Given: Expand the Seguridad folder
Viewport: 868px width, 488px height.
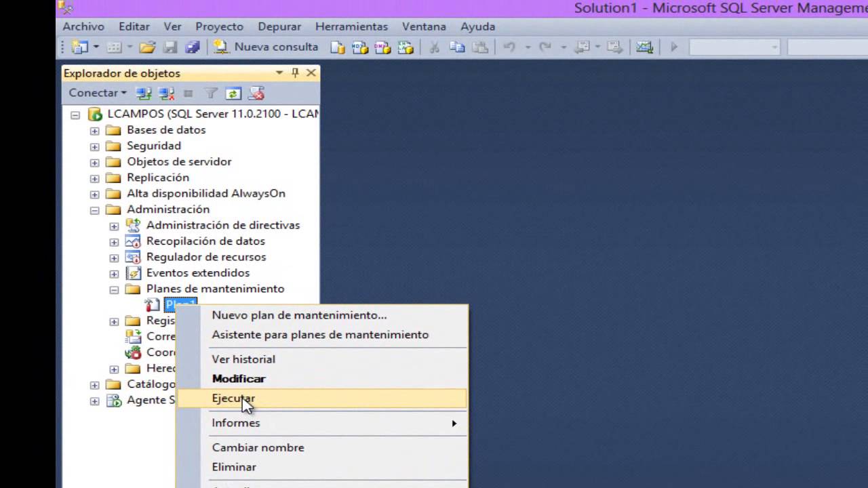Looking at the screenshot, I should pyautogui.click(x=94, y=146).
